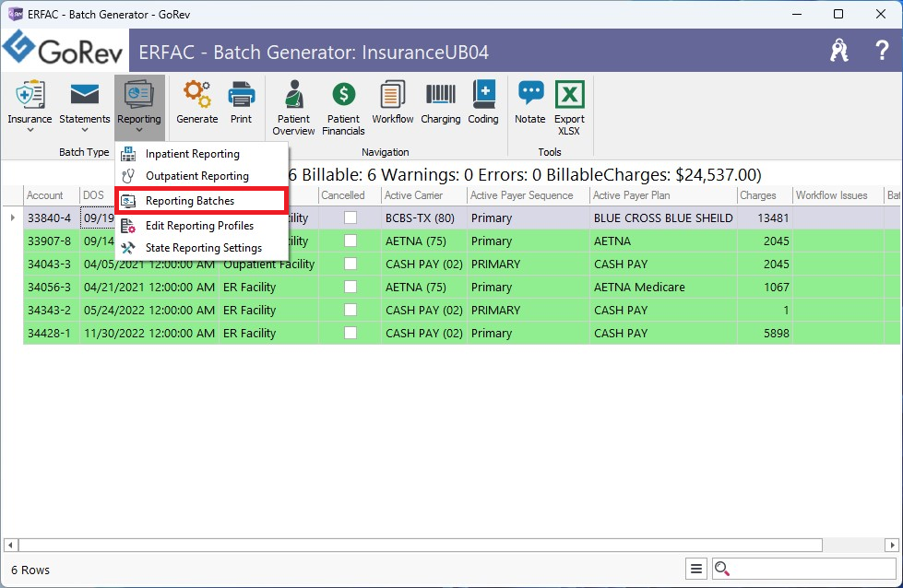Click the Reporting ribbon icon
The width and height of the screenshot is (903, 588).
pos(138,94)
